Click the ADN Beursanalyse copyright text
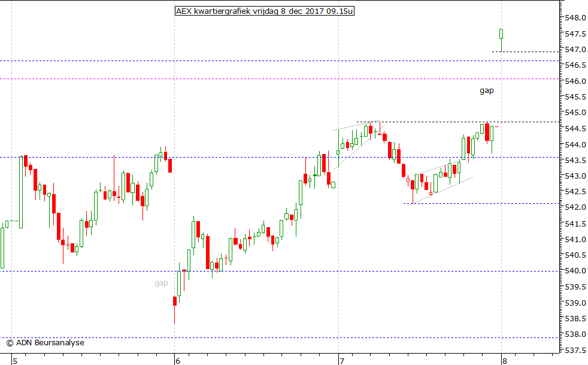588x365 pixels. 46,342
